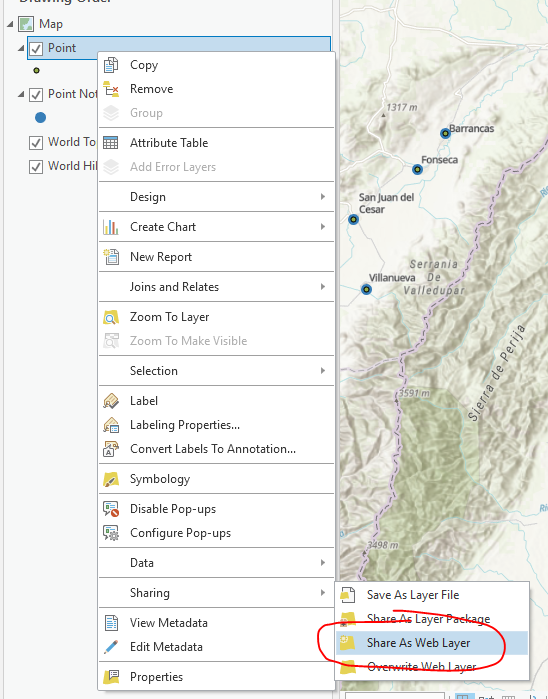Click the Copy icon in context menu
The height and width of the screenshot is (699, 548).
coord(111,65)
